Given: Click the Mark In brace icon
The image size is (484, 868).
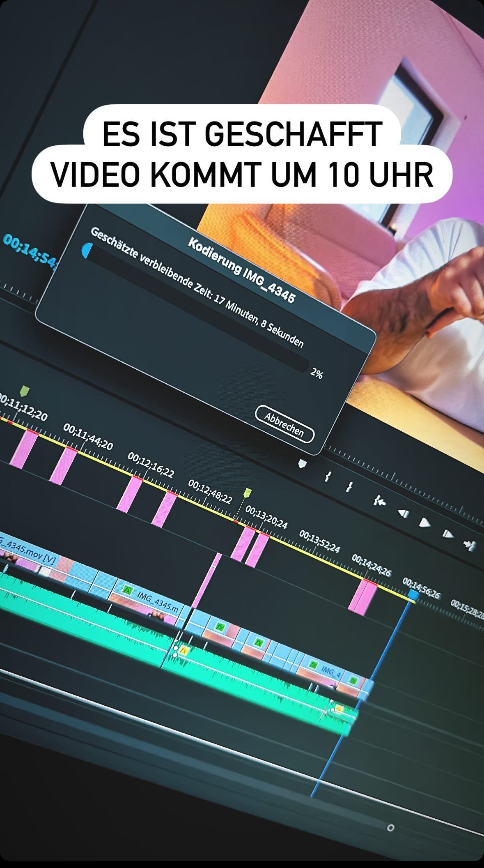Looking at the screenshot, I should [328, 476].
